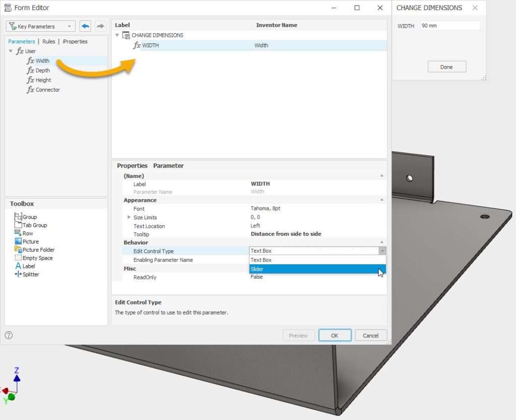Toggle the ReadOnly property value
The width and height of the screenshot is (516, 420).
pyautogui.click(x=257, y=277)
